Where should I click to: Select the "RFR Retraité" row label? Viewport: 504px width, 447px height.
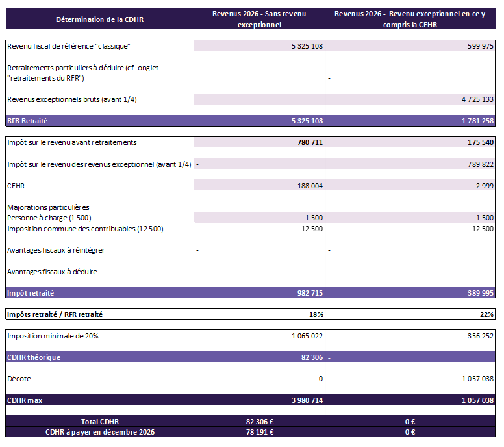[27, 121]
